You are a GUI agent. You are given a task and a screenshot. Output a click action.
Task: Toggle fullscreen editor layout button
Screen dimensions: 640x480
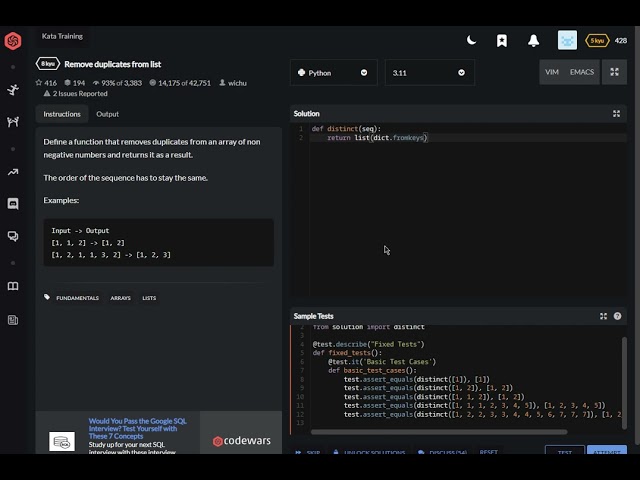[x=614, y=72]
